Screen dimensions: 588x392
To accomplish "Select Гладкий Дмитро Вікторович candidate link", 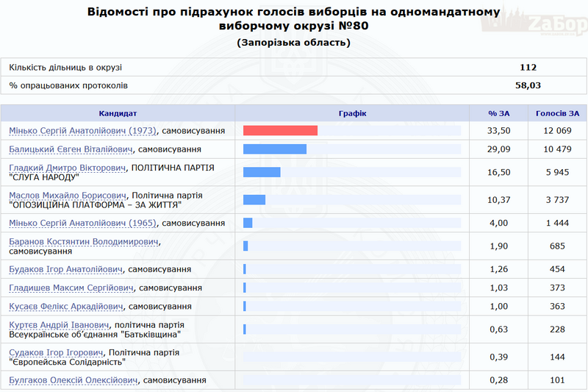I will click(x=68, y=168).
